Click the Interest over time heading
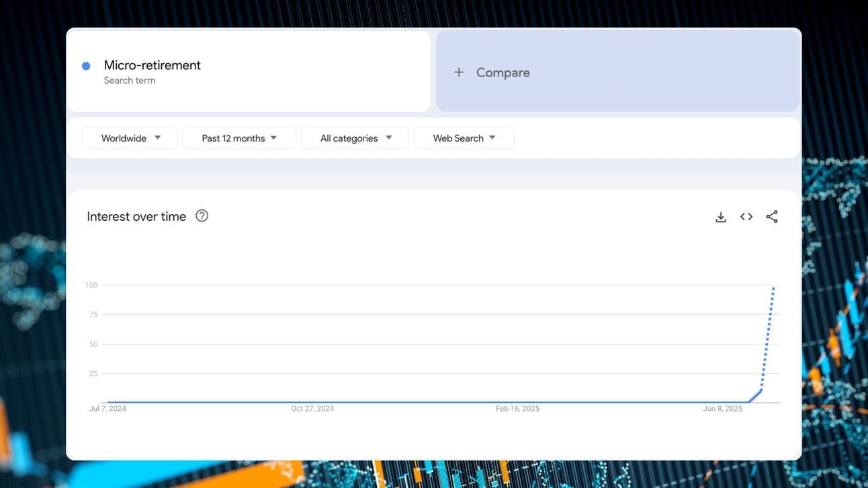Viewport: 868px width, 488px height. point(136,216)
